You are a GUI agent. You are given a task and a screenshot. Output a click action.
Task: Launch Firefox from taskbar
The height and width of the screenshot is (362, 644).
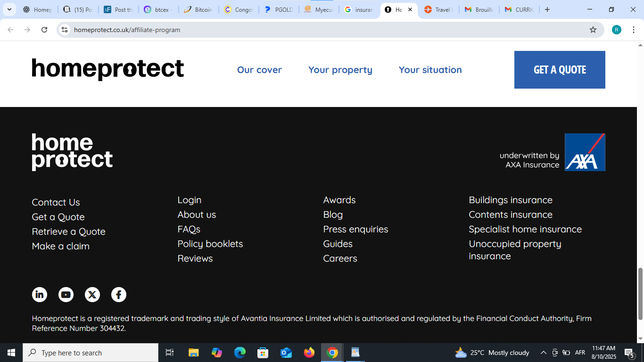(309, 353)
